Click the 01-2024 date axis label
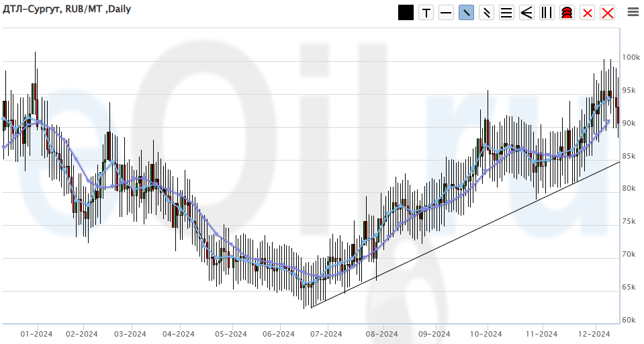The width and height of the screenshot is (644, 344). [x=36, y=334]
